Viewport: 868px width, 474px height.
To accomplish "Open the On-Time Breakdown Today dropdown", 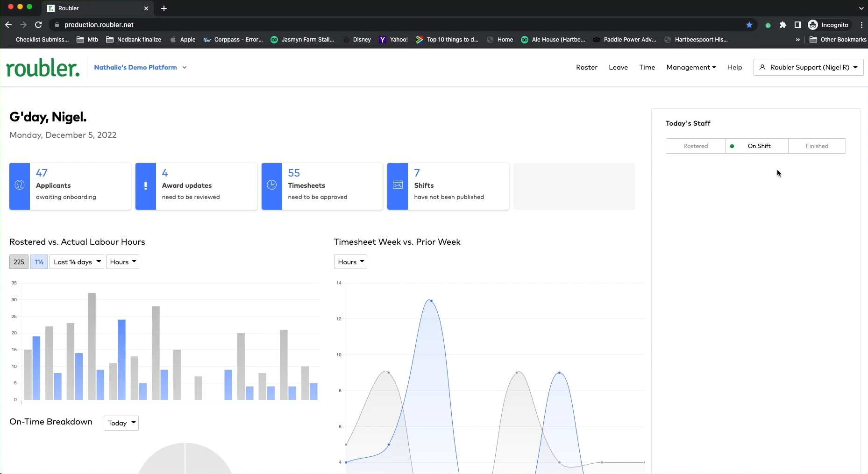I will pyautogui.click(x=121, y=423).
